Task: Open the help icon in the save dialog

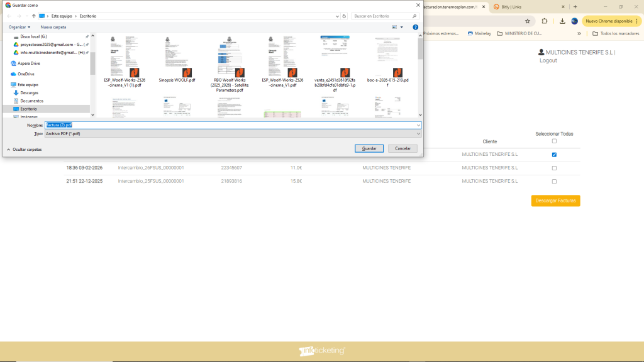Action: pos(415,27)
